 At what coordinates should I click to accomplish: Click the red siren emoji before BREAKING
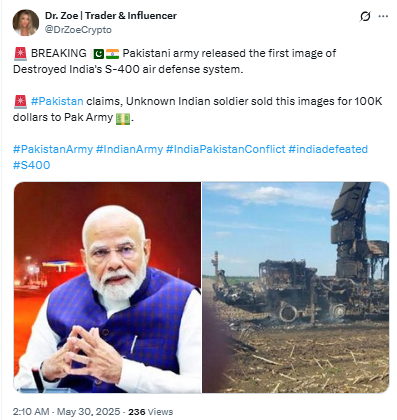click(20, 53)
